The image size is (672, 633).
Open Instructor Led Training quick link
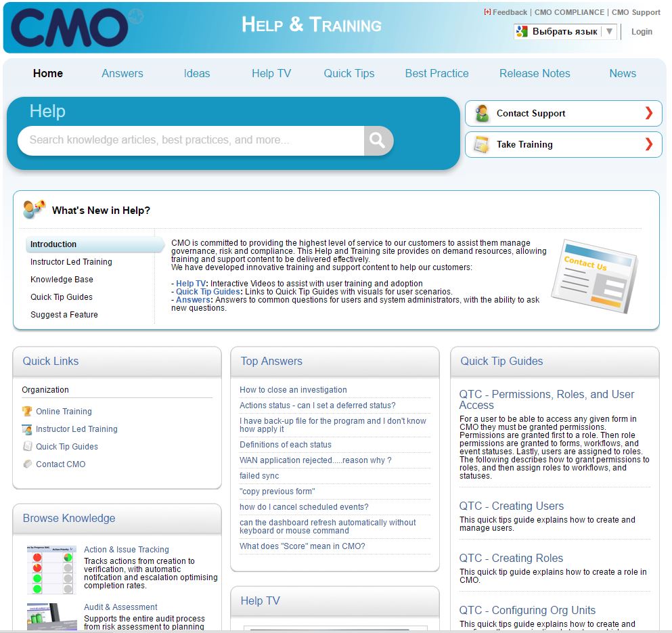pos(76,429)
